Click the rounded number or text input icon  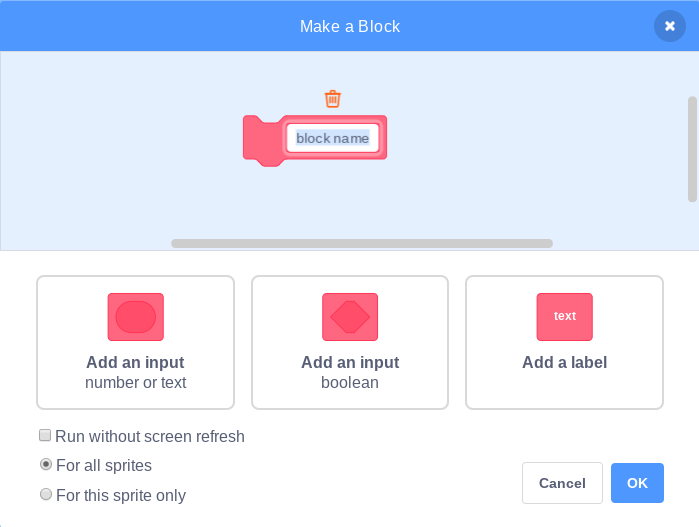point(135,317)
